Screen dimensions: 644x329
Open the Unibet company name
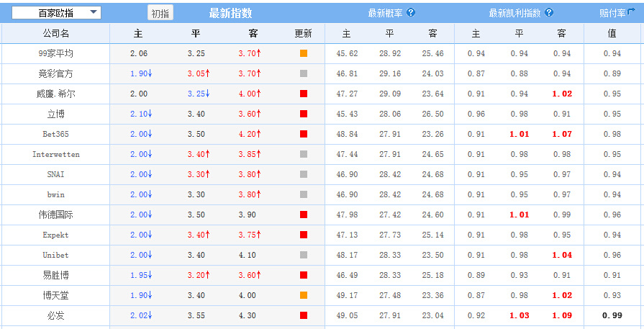click(56, 255)
